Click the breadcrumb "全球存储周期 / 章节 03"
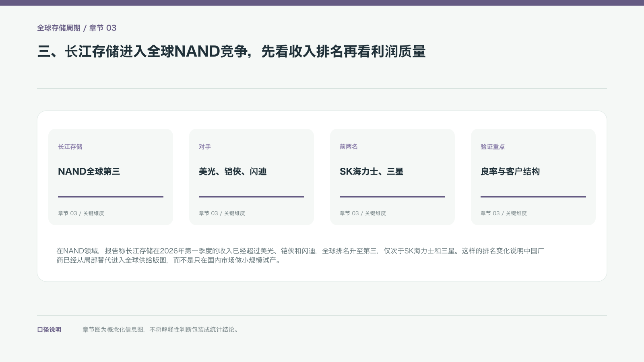644x362 pixels. pos(77,28)
